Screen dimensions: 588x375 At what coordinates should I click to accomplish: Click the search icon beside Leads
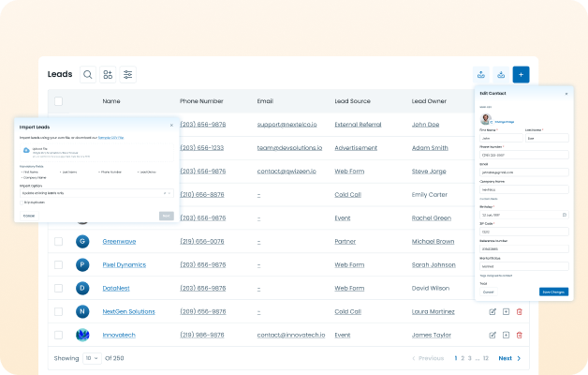87,74
